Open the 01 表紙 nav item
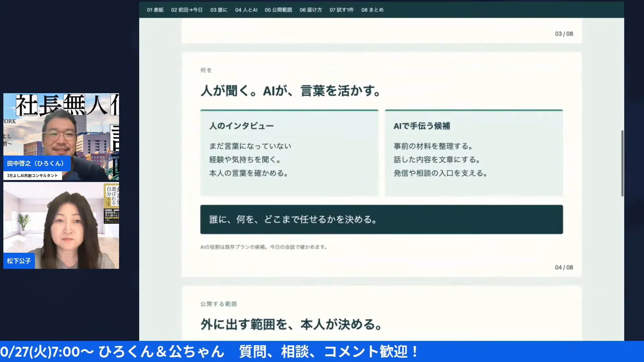 [x=155, y=10]
